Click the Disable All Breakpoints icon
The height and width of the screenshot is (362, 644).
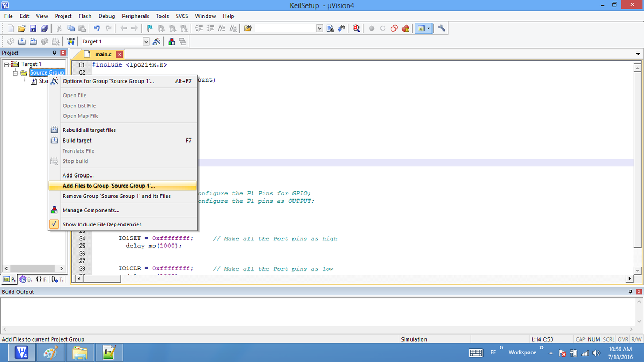coord(394,28)
